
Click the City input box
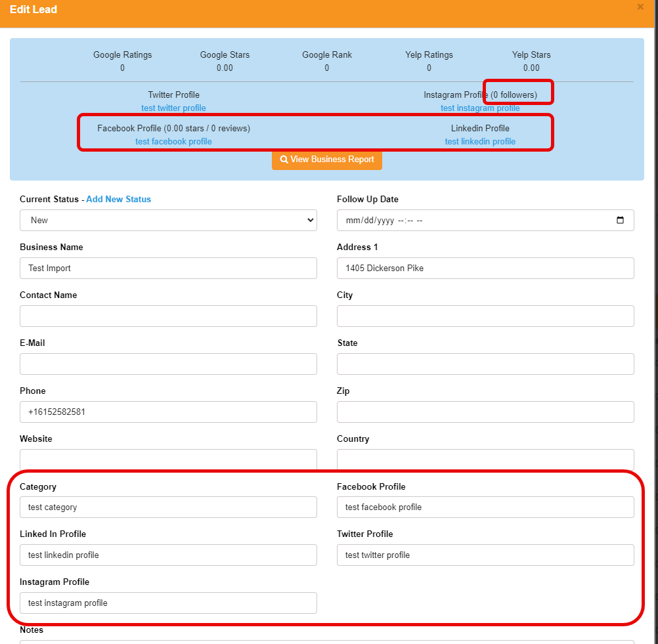pos(485,316)
